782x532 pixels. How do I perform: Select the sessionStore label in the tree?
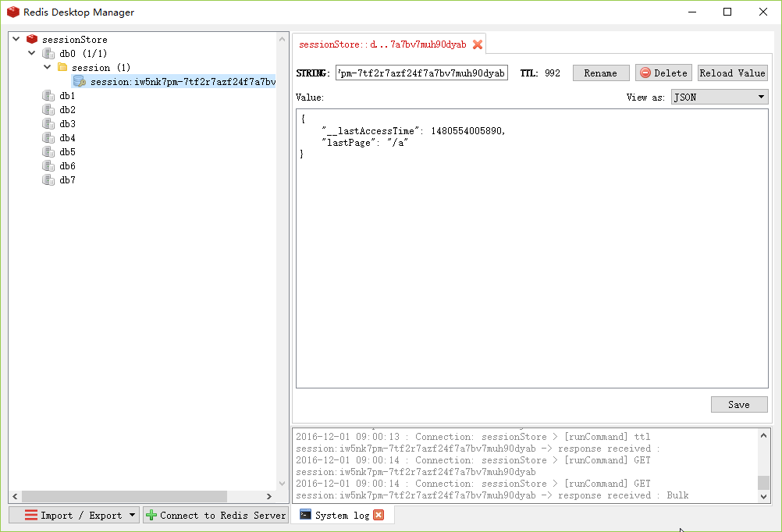pyautogui.click(x=74, y=39)
